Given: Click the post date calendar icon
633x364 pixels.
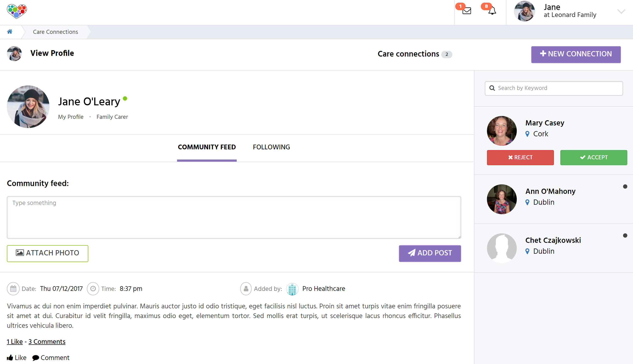Looking at the screenshot, I should tap(13, 289).
